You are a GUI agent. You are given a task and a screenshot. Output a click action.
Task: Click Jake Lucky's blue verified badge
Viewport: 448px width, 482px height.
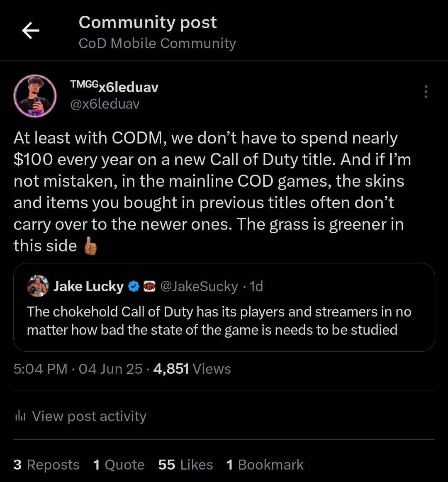tap(134, 287)
